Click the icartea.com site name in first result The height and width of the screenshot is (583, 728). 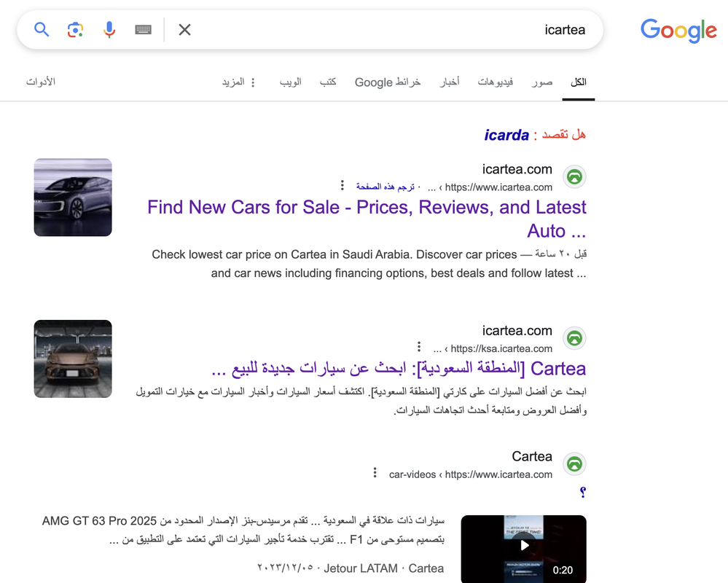(517, 169)
